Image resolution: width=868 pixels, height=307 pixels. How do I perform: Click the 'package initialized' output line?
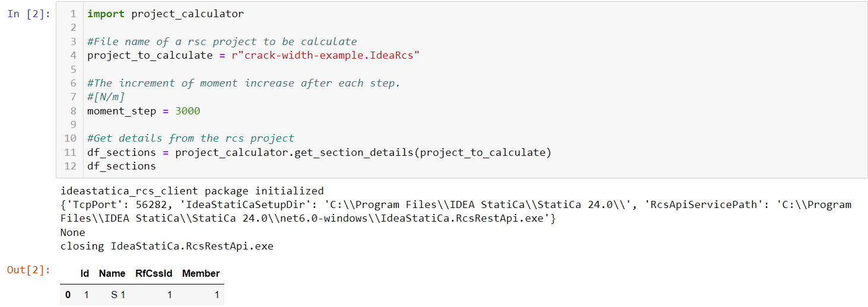coord(192,191)
